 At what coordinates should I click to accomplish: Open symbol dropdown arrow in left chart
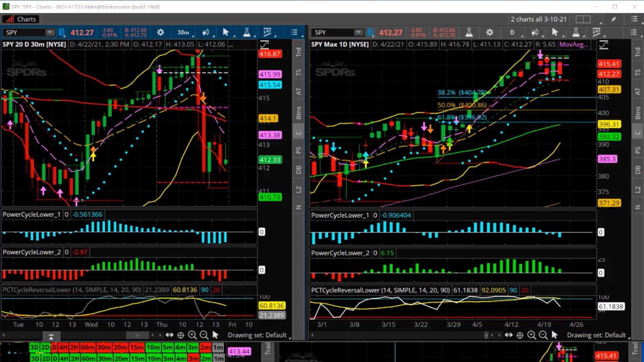tap(50, 33)
